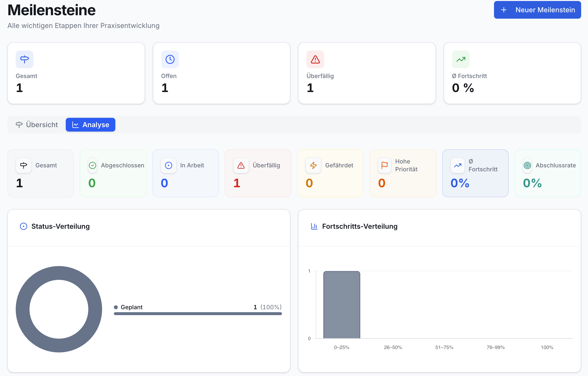588x376 pixels.
Task: Click the red 1 in Überfällig tile
Action: [x=237, y=183]
